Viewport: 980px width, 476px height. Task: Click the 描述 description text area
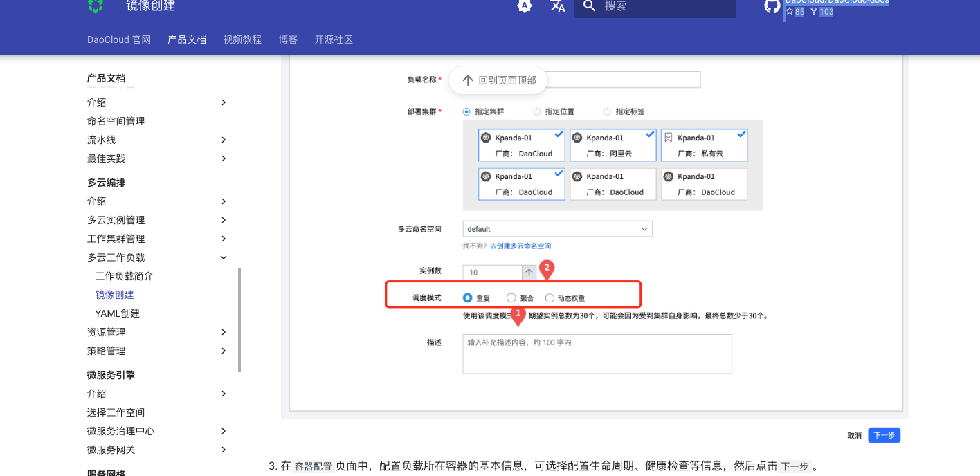coord(597,354)
